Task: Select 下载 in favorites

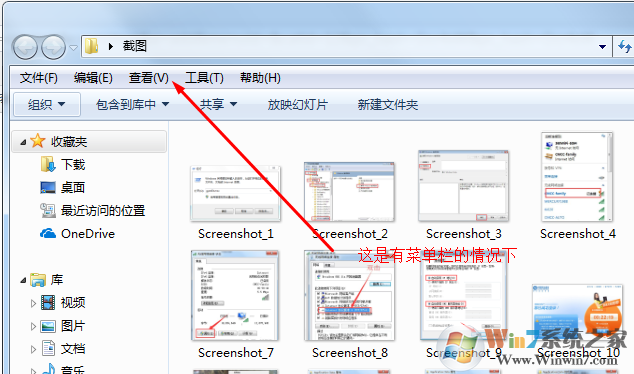Action: click(x=73, y=165)
